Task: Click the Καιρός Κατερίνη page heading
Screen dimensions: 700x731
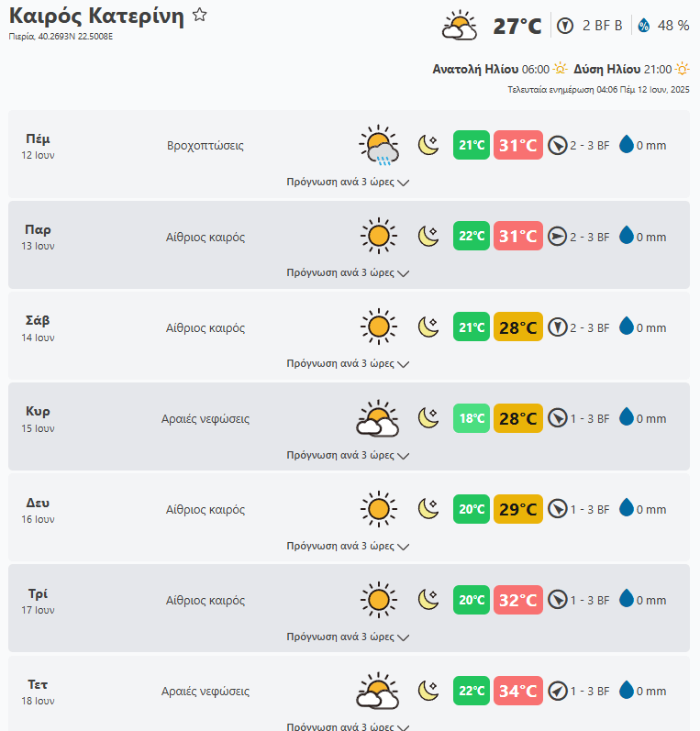Action: pos(96,17)
